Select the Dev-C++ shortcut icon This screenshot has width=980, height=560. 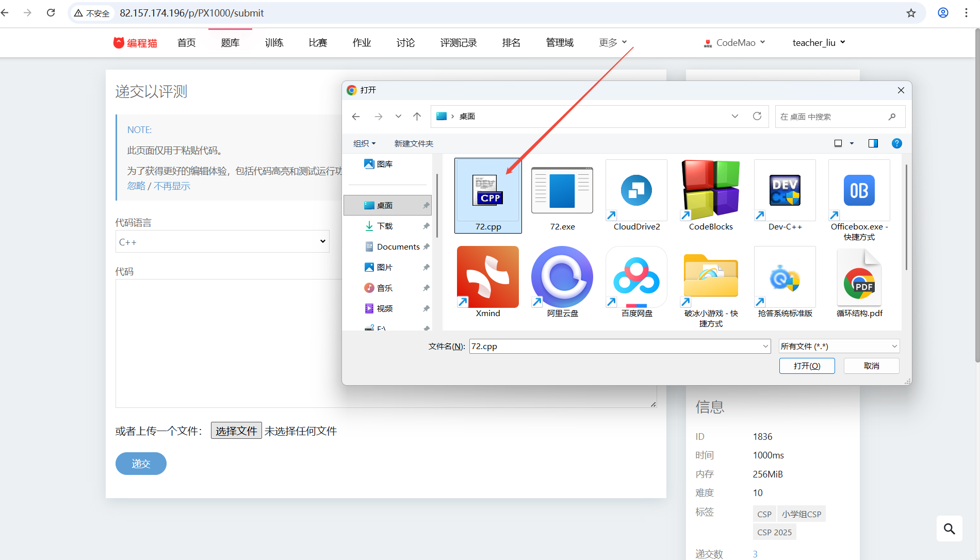coord(785,191)
